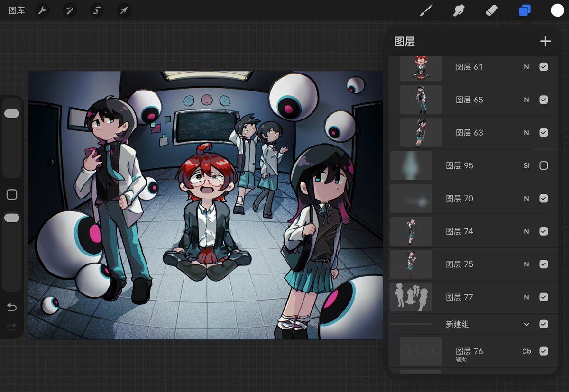The width and height of the screenshot is (569, 392).
Task: Select the 图层 74 thumbnail
Action: [x=411, y=231]
